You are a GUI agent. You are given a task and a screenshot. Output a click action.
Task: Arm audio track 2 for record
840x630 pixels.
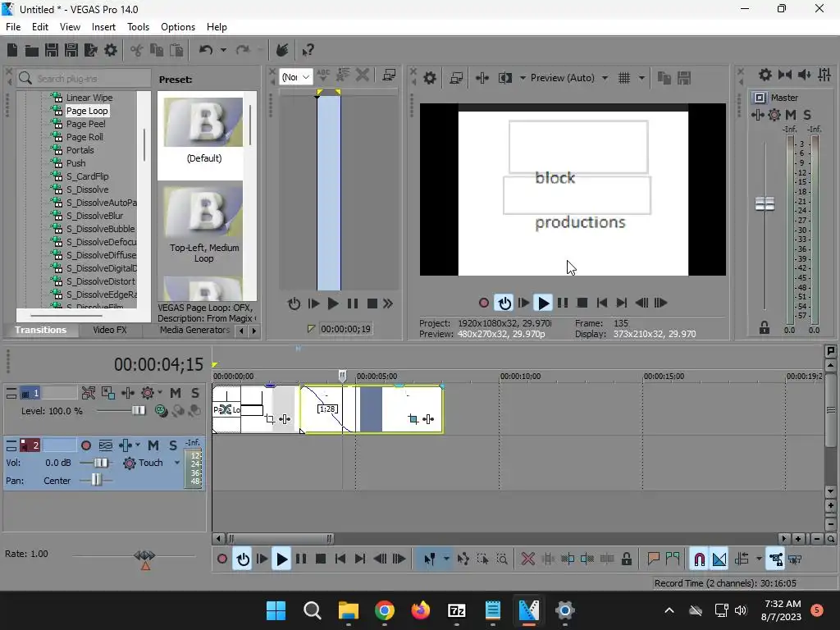85,445
